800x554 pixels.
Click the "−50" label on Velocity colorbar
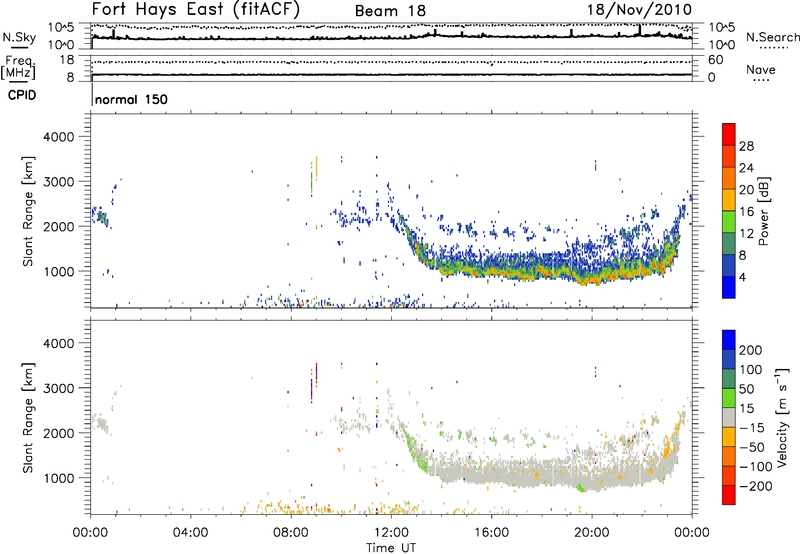pyautogui.click(x=752, y=447)
